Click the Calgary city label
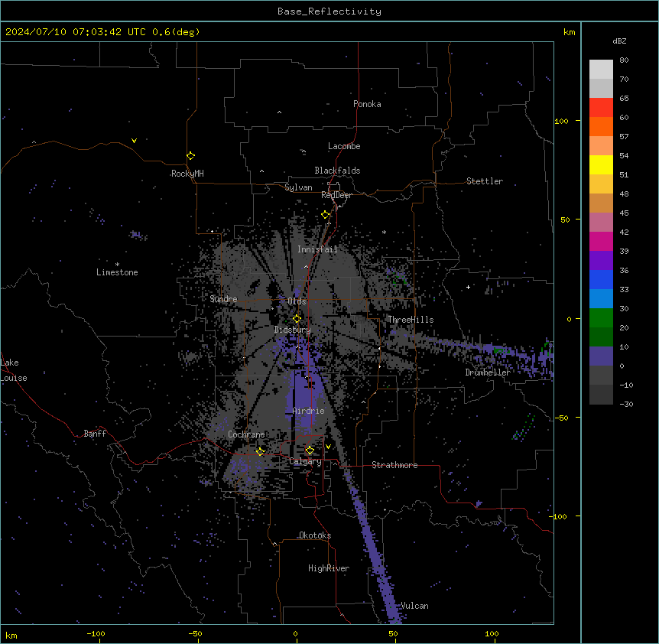659x644 pixels. (x=305, y=461)
